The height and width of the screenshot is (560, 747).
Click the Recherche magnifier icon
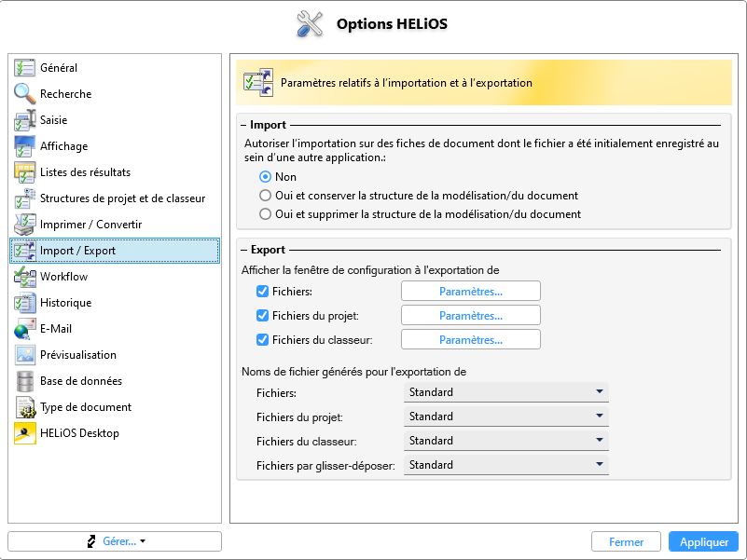tap(24, 94)
